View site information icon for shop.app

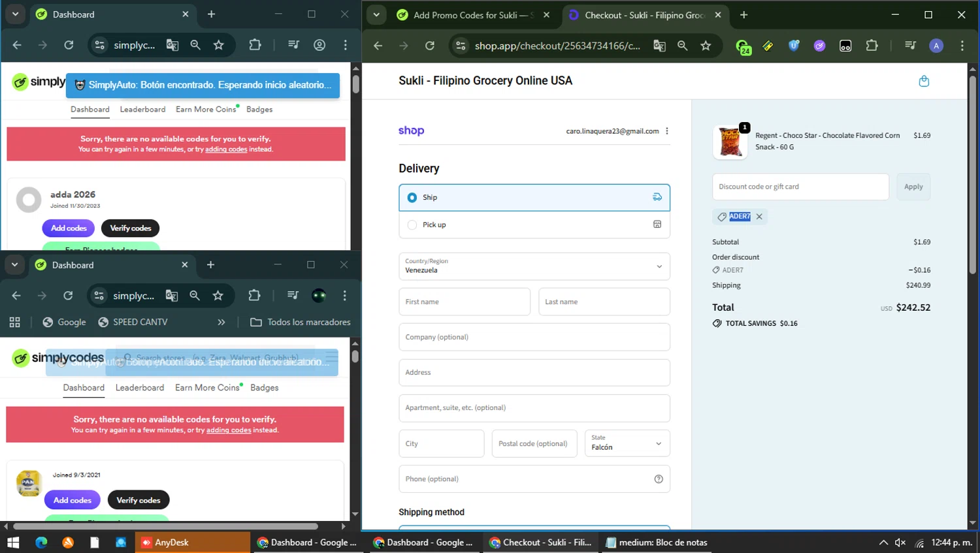click(x=461, y=46)
